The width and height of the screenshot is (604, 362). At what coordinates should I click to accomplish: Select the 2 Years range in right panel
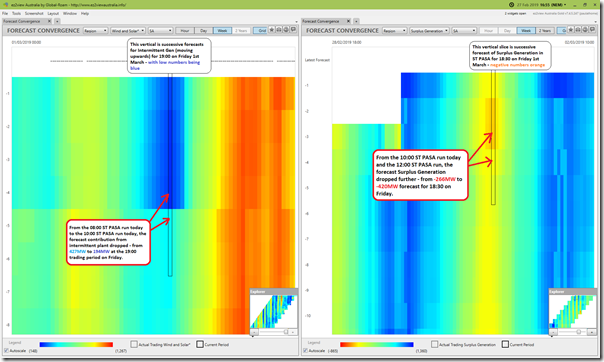pos(545,30)
